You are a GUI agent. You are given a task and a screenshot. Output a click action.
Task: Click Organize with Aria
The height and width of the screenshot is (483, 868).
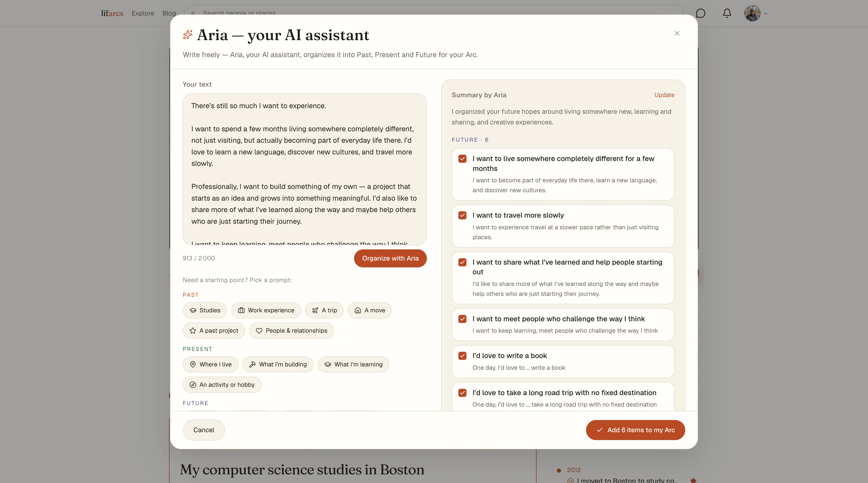click(x=390, y=258)
